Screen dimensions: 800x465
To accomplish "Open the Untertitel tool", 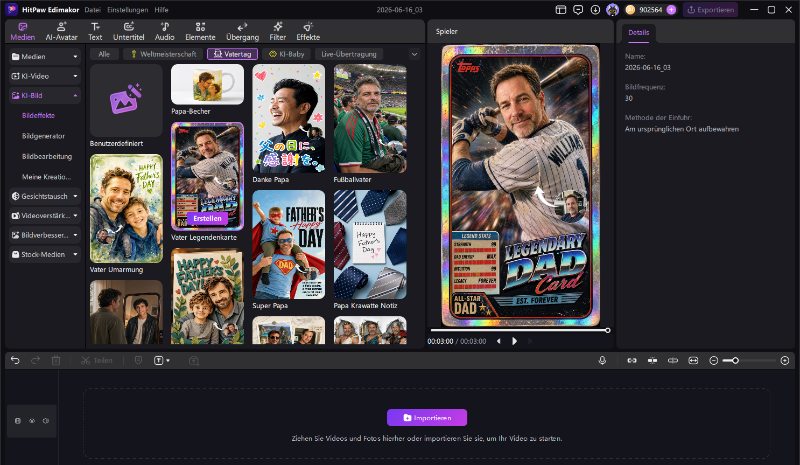I will coord(129,31).
